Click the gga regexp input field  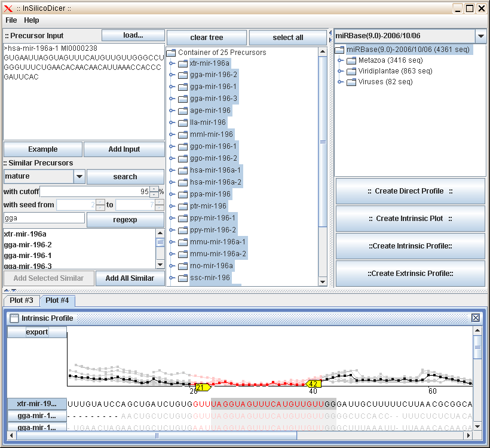click(43, 217)
